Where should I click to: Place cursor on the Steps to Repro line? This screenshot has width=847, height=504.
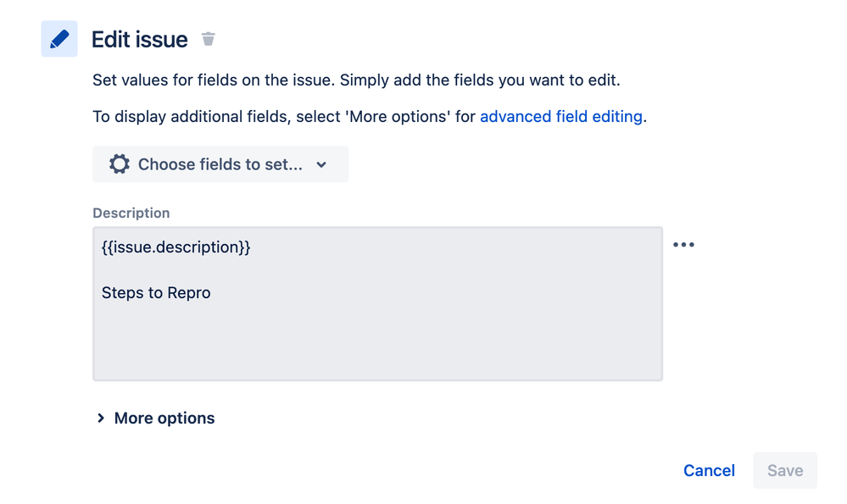point(156,292)
